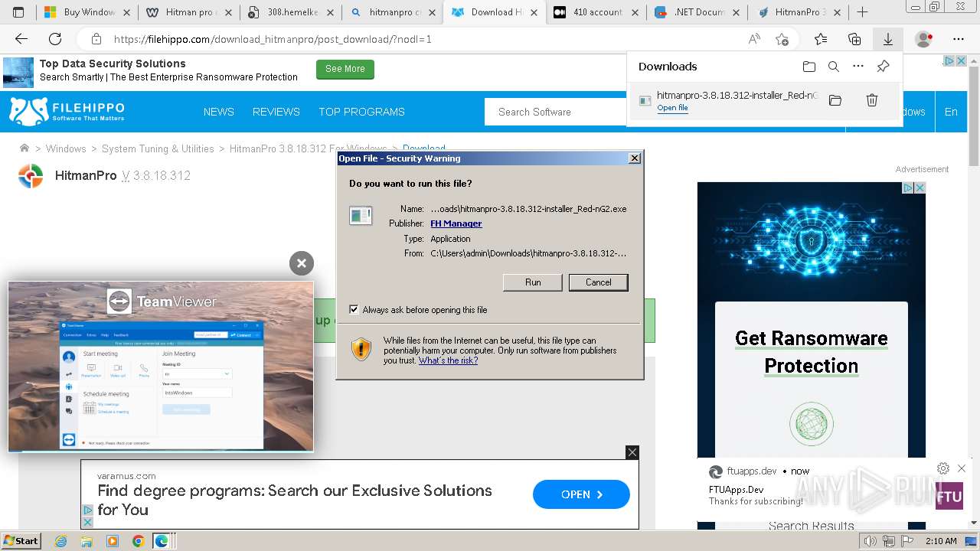Image resolution: width=980 pixels, height=551 pixels.
Task: Add this page to favorites
Action: pyautogui.click(x=782, y=39)
